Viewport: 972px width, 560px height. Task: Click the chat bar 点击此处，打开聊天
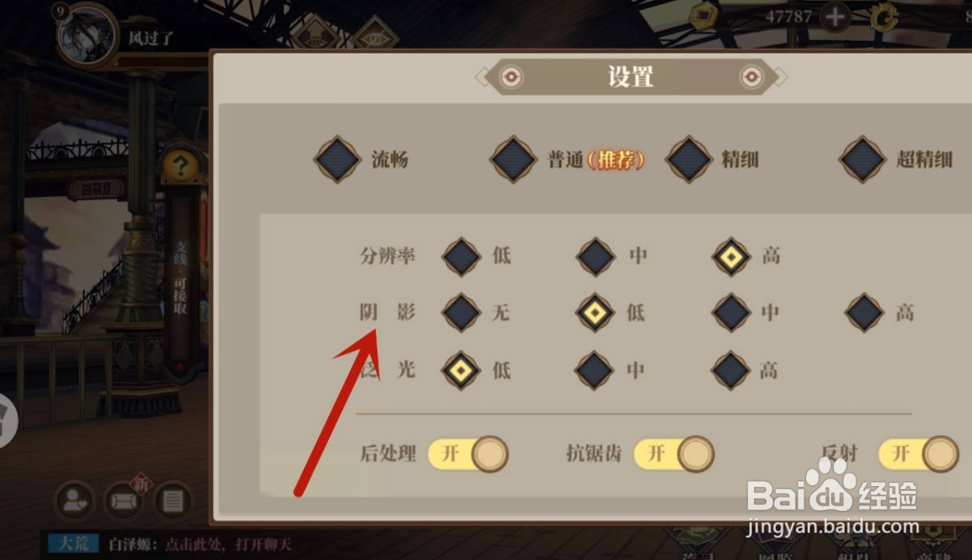coord(200,544)
